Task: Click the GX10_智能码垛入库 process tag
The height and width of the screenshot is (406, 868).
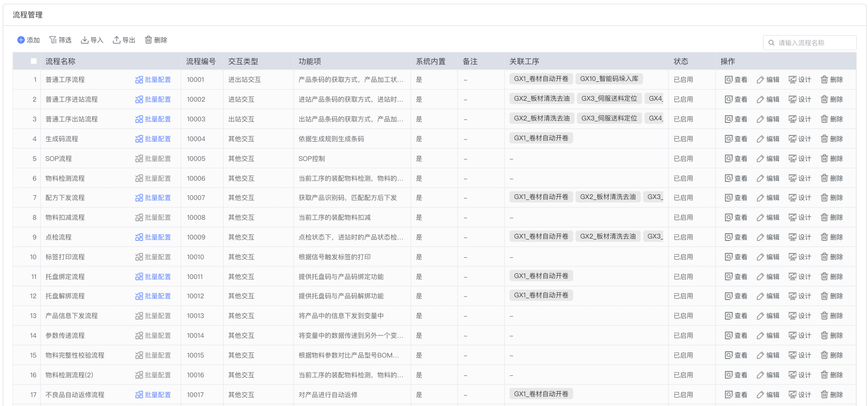Action: (x=609, y=79)
